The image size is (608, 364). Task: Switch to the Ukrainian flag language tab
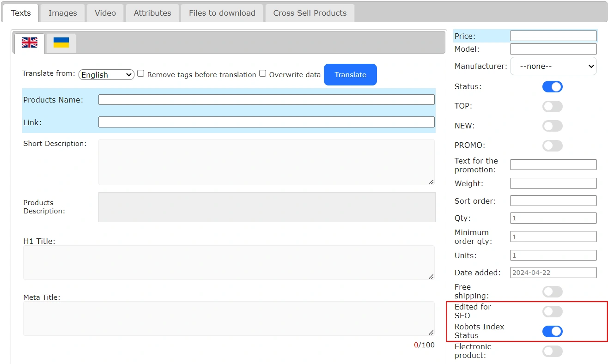point(61,43)
